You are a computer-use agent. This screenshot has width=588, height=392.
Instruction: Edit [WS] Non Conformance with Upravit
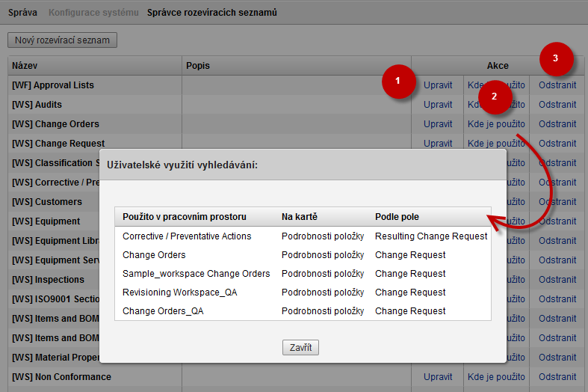point(438,377)
